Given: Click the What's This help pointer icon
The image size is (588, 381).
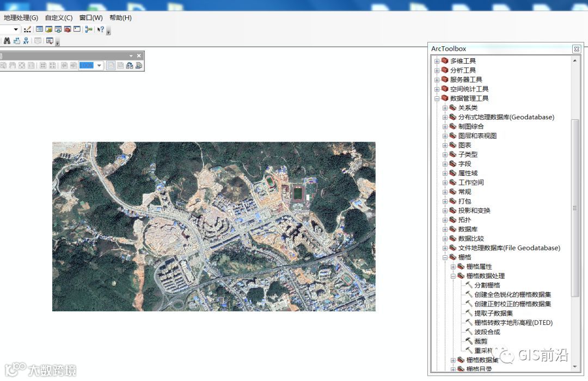Looking at the screenshot, I should pyautogui.click(x=101, y=29).
